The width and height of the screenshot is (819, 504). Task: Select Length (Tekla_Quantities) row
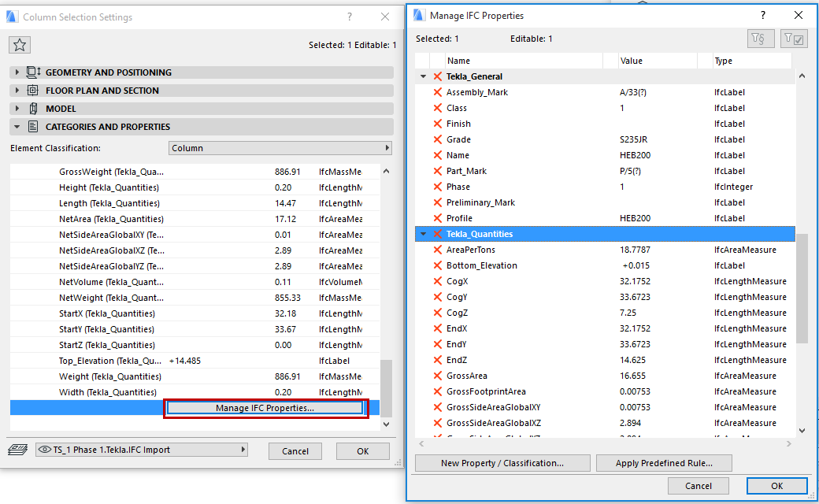(x=195, y=203)
